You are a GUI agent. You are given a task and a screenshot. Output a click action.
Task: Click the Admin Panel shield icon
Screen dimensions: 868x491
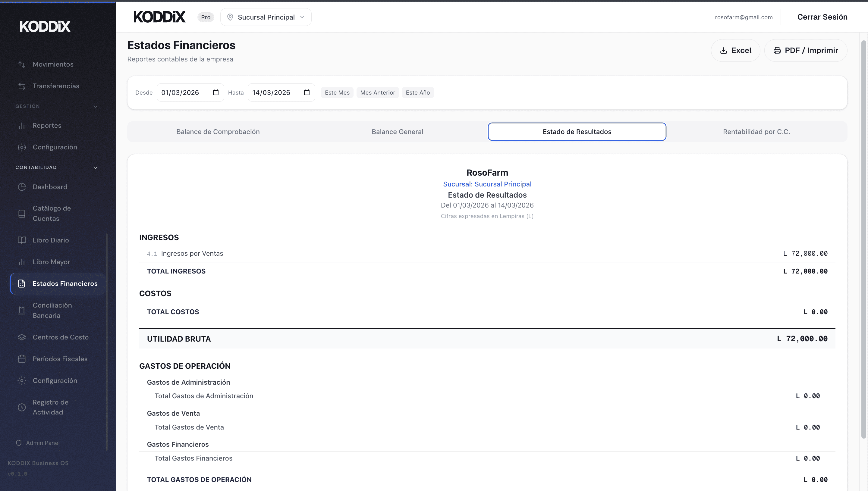pyautogui.click(x=19, y=443)
